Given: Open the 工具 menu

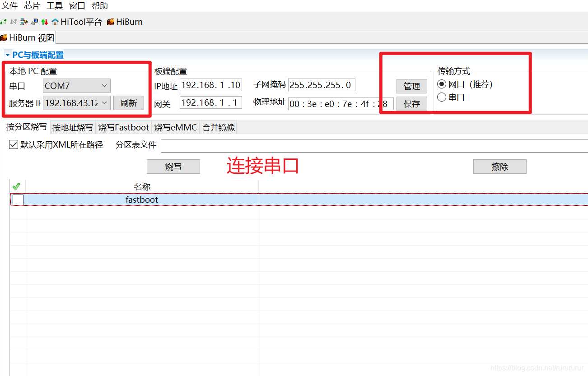Looking at the screenshot, I should (54, 5).
